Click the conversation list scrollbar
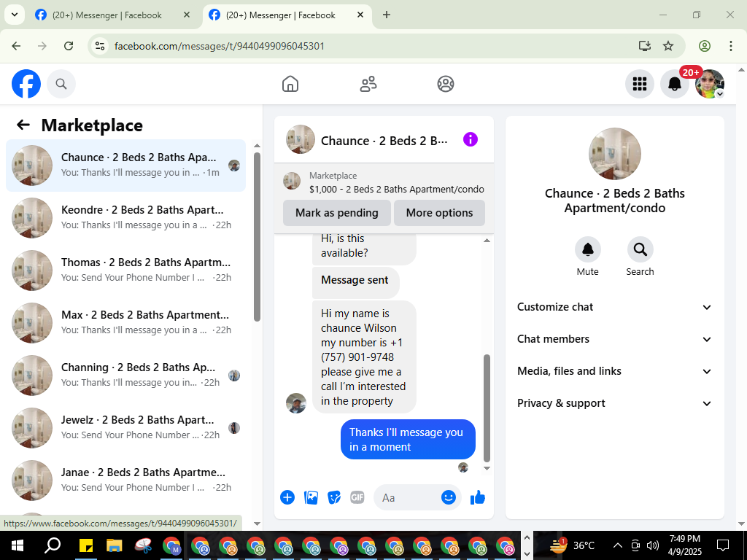The height and width of the screenshot is (560, 747). 258,237
